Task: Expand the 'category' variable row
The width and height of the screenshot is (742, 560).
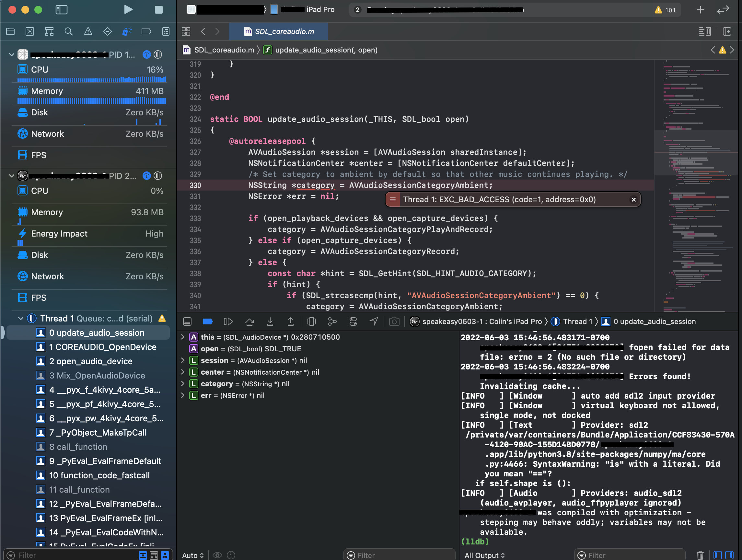Action: tap(182, 383)
